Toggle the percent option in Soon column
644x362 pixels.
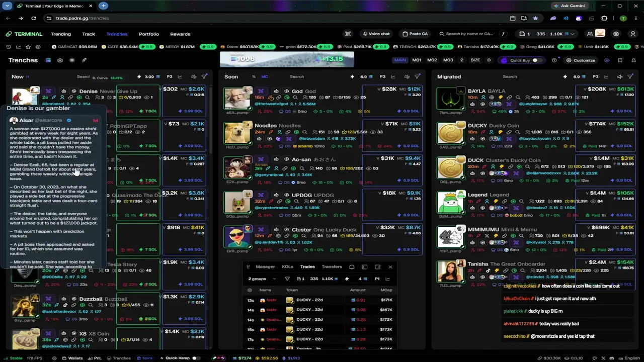coord(254,77)
